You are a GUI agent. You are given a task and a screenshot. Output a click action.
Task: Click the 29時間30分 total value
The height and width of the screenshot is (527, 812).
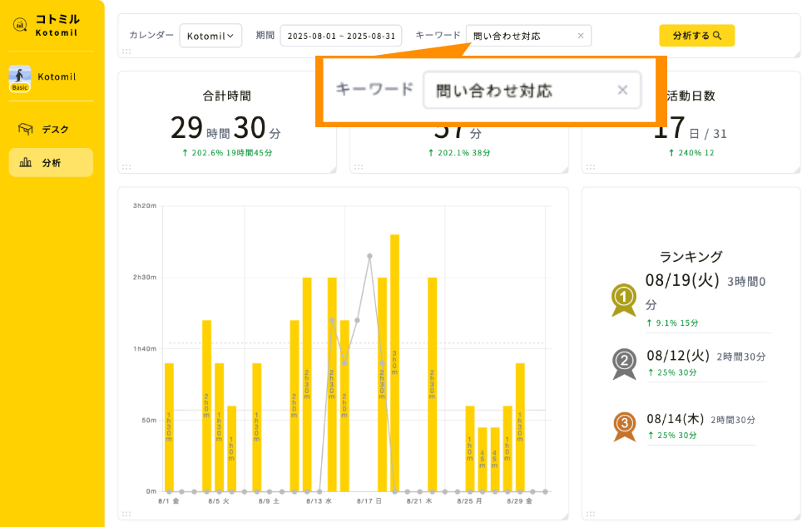(x=225, y=128)
